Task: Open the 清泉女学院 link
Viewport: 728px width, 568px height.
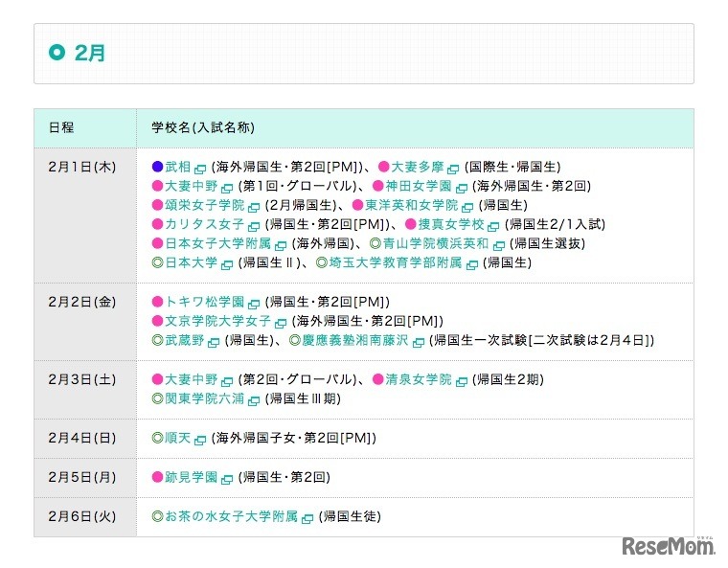Action: coord(419,379)
